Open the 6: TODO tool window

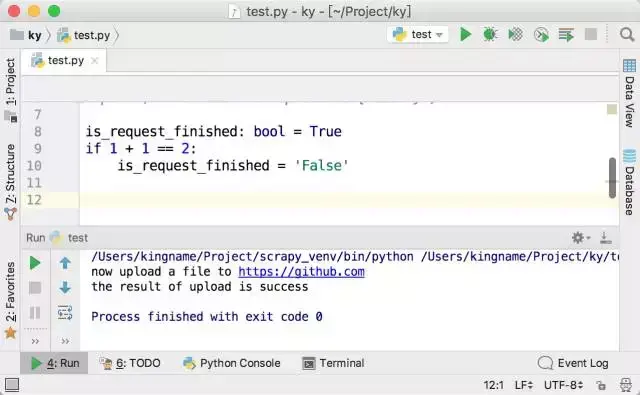pos(131,363)
